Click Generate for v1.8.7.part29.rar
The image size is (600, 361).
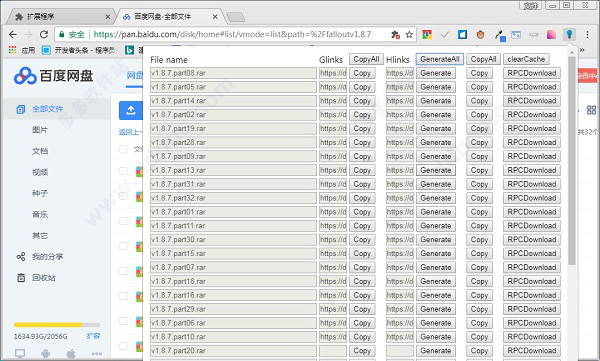coord(436,309)
